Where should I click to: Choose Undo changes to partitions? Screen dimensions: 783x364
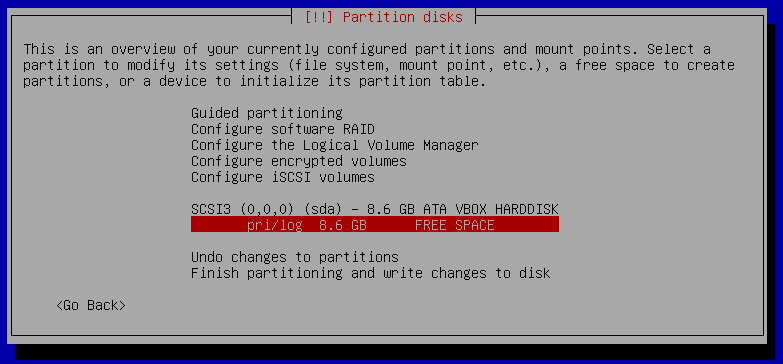(x=295, y=257)
